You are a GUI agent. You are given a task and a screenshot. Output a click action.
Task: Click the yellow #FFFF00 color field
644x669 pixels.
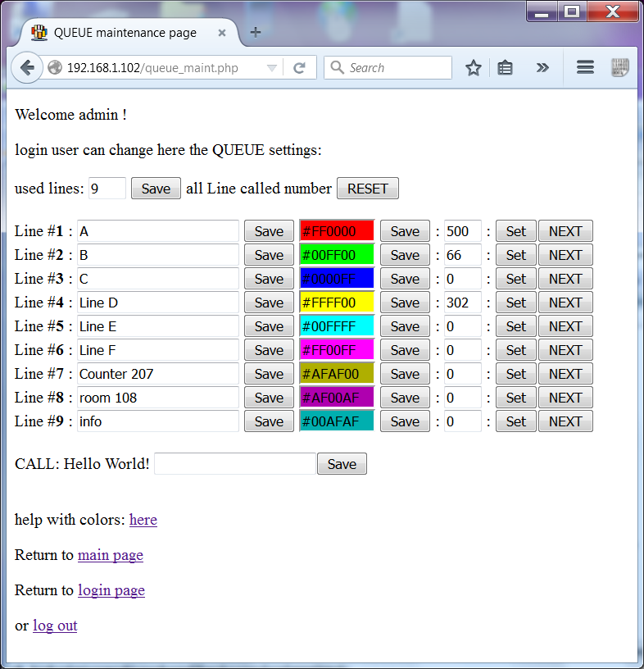338,303
